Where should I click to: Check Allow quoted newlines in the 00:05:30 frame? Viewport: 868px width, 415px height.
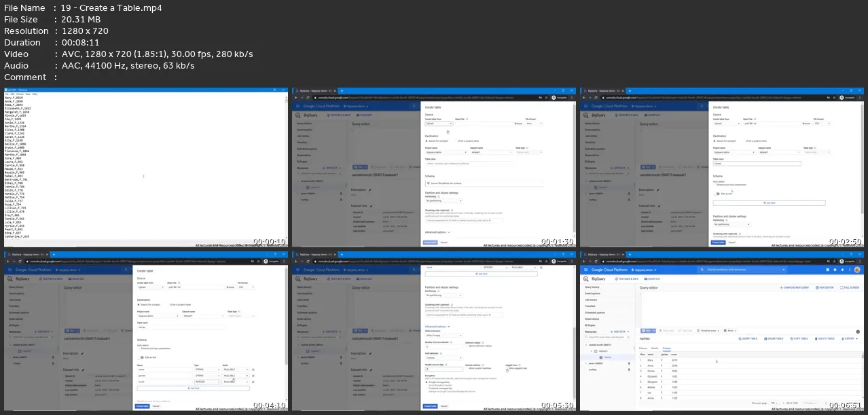click(x=467, y=368)
